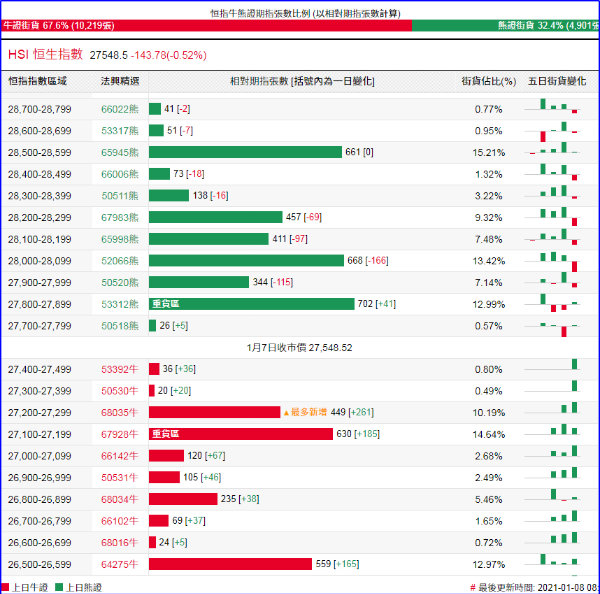The width and height of the screenshot is (600, 594).
Task: Open bear warrant link 65945熊
Action: tap(120, 153)
